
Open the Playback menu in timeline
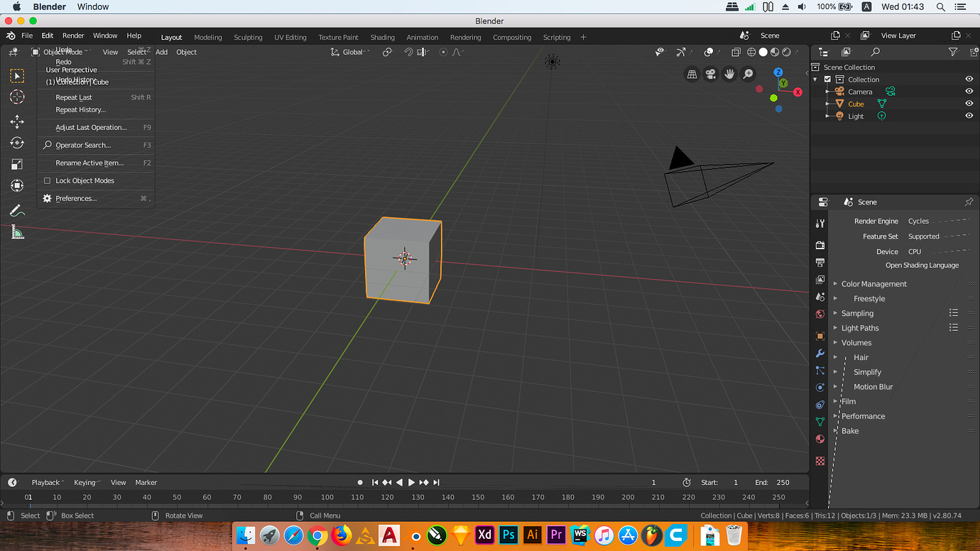click(47, 482)
